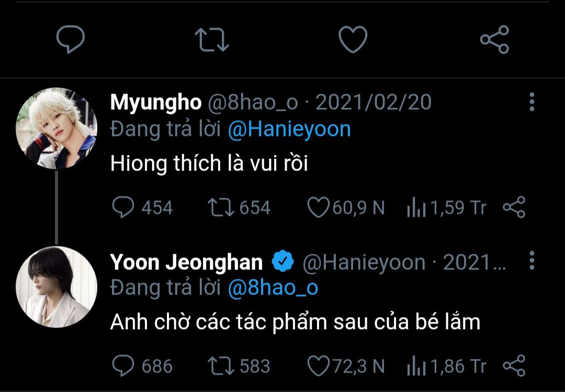Open the @8hao_o mention link
Viewport: 565px width, 392px height.
click(273, 288)
